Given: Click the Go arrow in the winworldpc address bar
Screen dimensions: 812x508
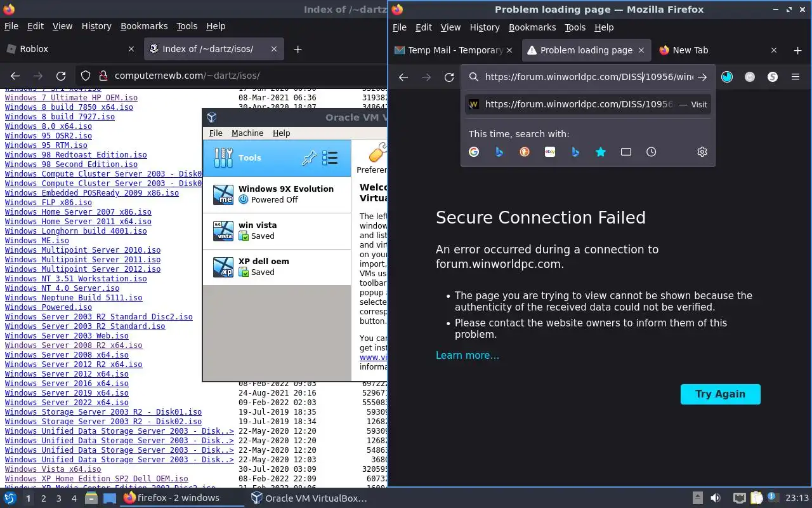Looking at the screenshot, I should pos(702,77).
